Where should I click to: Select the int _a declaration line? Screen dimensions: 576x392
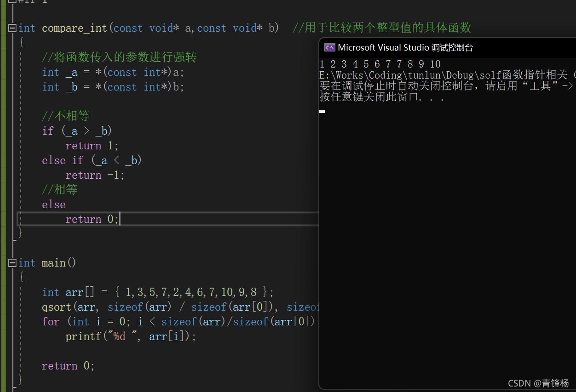tap(113, 72)
